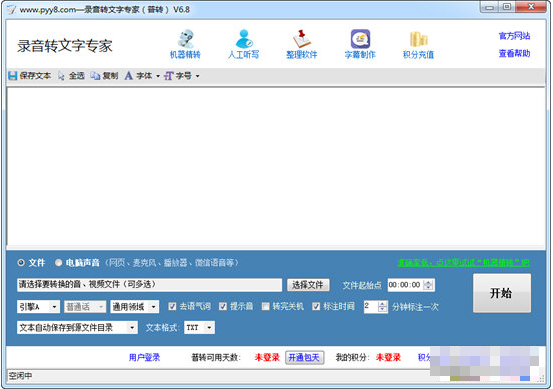Click the 字号 font size icon

click(169, 76)
